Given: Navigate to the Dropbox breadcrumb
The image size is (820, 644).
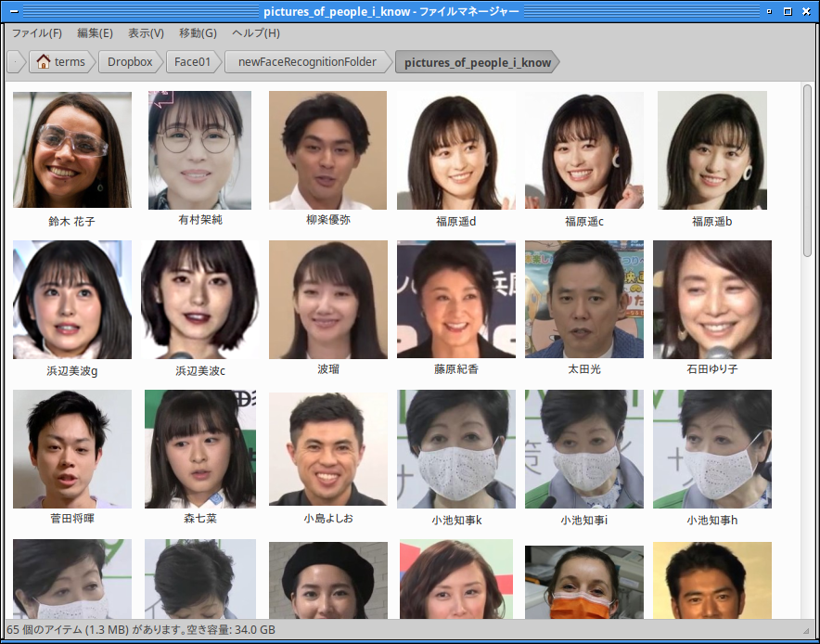Looking at the screenshot, I should [130, 62].
